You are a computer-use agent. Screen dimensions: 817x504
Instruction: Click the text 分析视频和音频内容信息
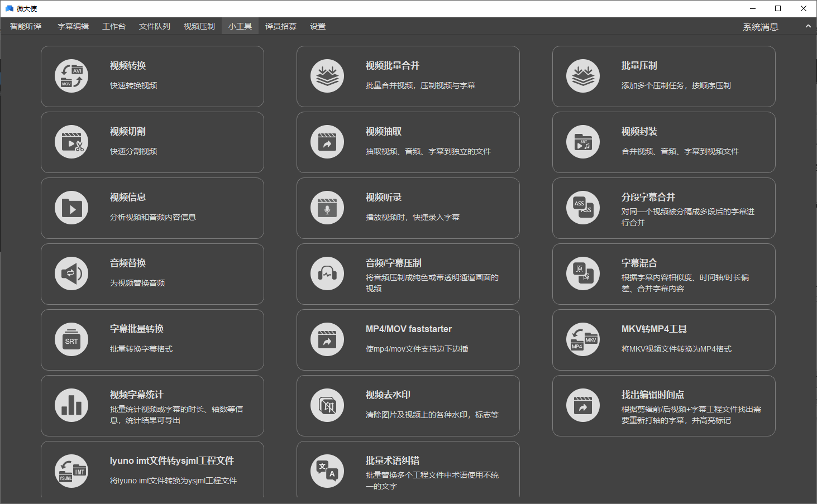[x=153, y=217]
